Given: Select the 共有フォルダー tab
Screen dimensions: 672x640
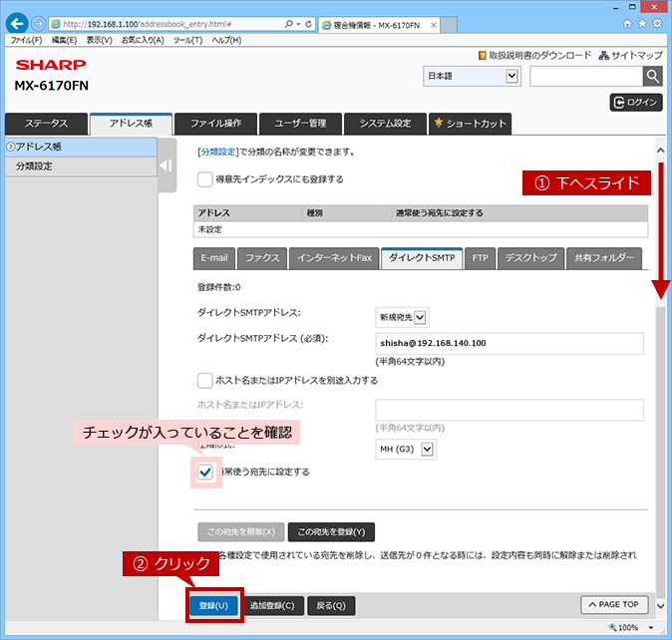Looking at the screenshot, I should [604, 258].
